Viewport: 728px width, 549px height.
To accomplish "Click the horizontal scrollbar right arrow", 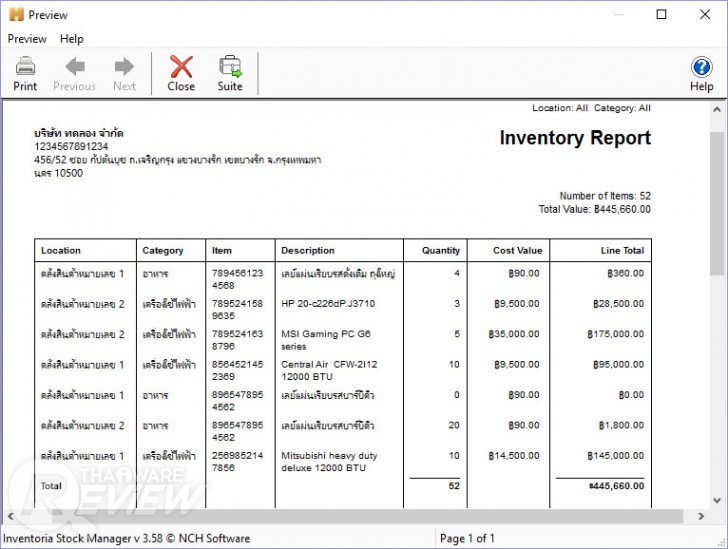I will tap(701, 516).
